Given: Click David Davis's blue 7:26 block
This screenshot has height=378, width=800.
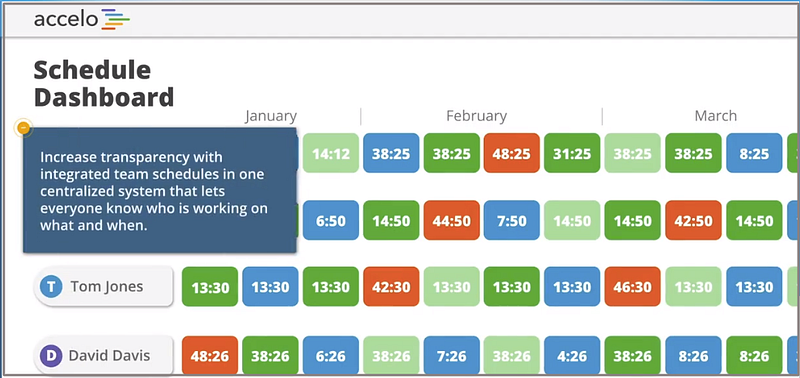Looking at the screenshot, I should click(x=452, y=356).
